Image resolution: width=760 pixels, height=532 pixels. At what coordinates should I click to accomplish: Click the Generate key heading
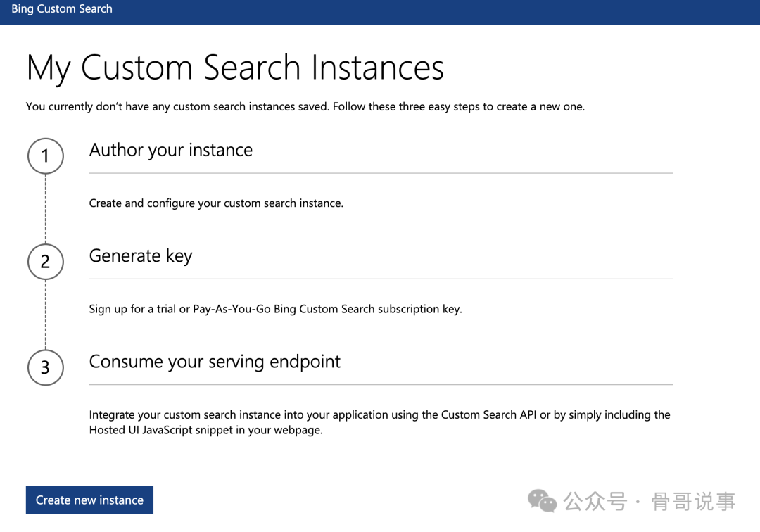pyautogui.click(x=141, y=255)
